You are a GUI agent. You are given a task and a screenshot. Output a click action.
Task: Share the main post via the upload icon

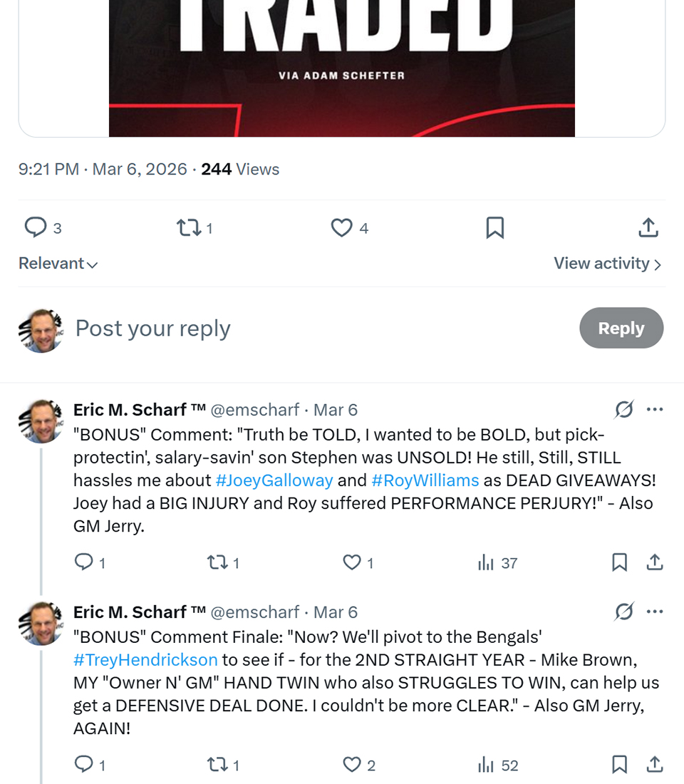[648, 227]
